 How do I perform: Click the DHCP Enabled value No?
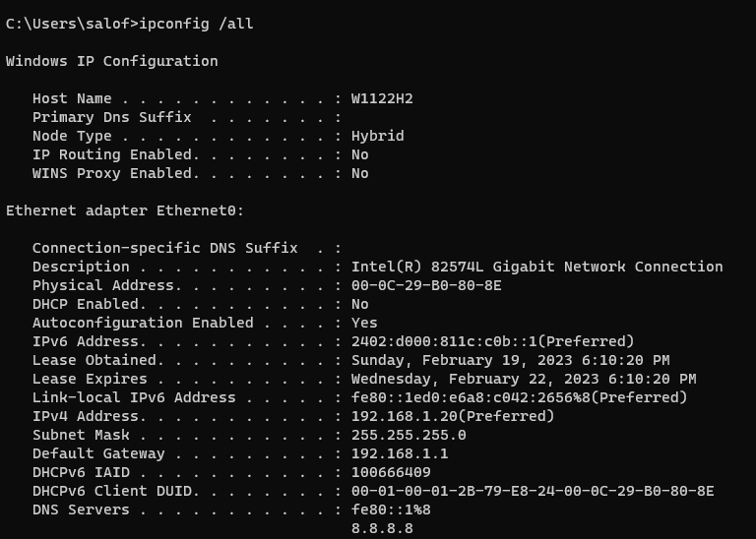359,305
